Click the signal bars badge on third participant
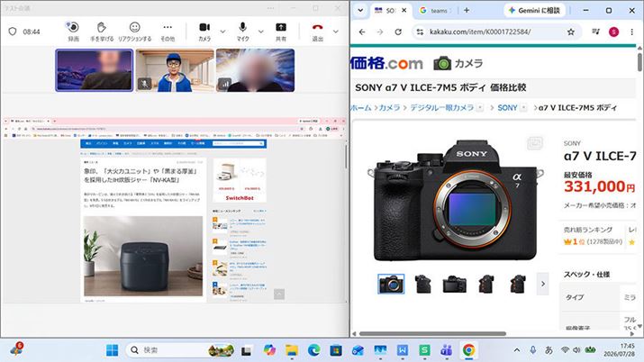Image resolution: width=644 pixels, height=362 pixels. click(x=224, y=84)
